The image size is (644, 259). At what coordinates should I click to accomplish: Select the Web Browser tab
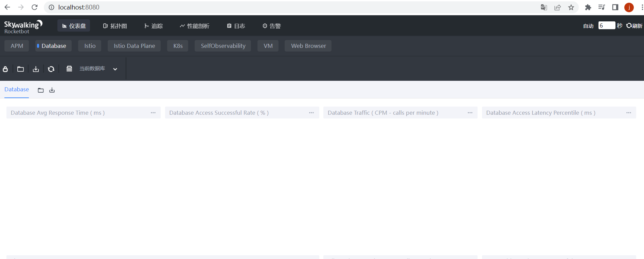click(x=308, y=46)
